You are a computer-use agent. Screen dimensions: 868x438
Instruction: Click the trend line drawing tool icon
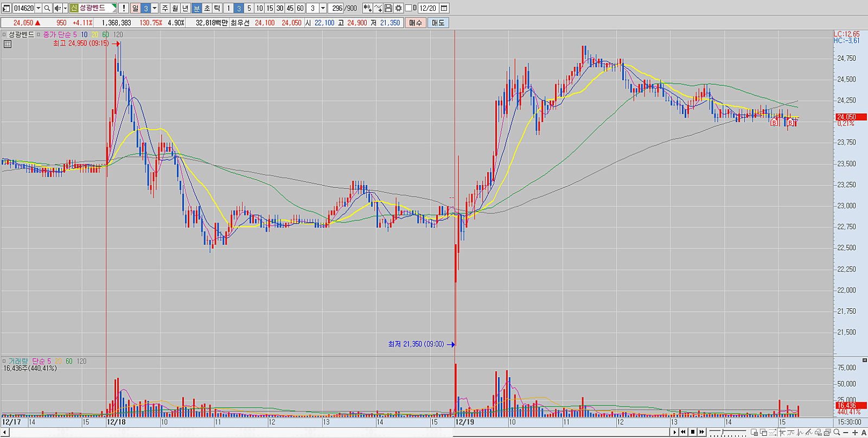click(x=791, y=433)
